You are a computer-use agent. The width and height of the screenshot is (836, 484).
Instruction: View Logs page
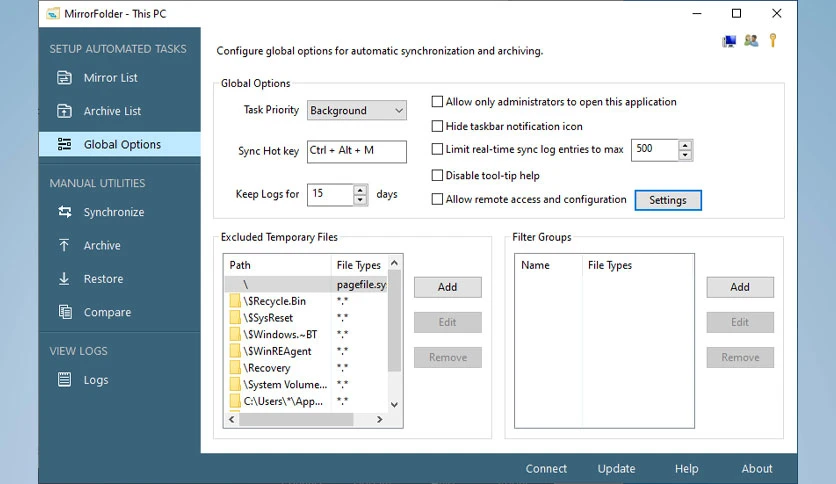[x=119, y=380]
